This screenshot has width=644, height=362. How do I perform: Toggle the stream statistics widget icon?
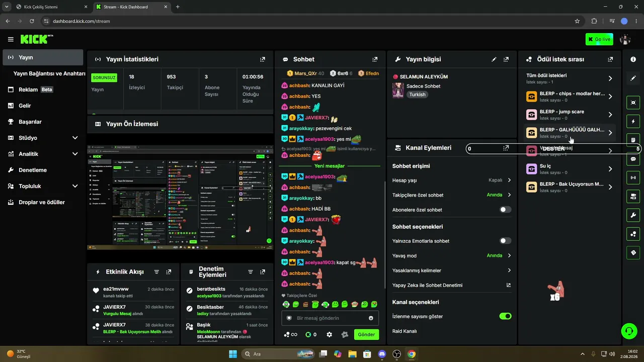tap(633, 177)
